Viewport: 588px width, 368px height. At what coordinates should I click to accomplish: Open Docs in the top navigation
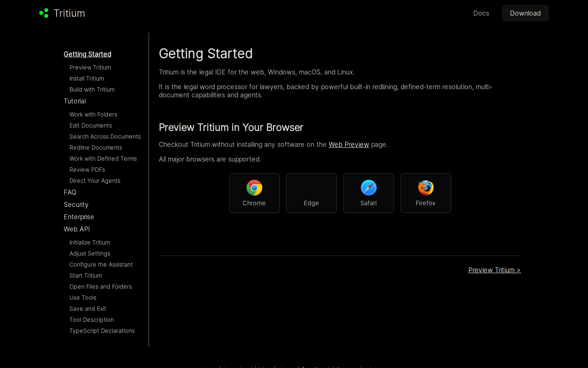pos(481,13)
